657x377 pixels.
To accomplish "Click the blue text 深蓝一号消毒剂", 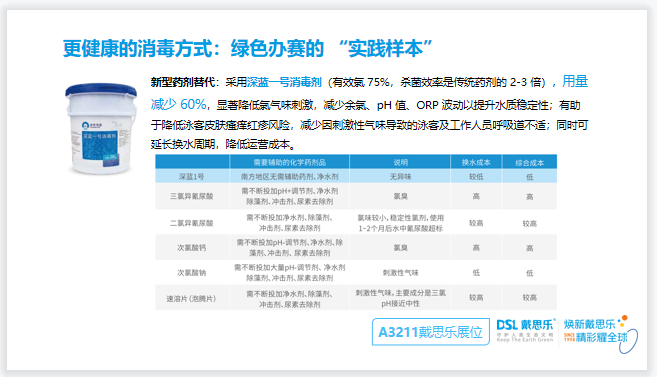I will click(x=284, y=82).
